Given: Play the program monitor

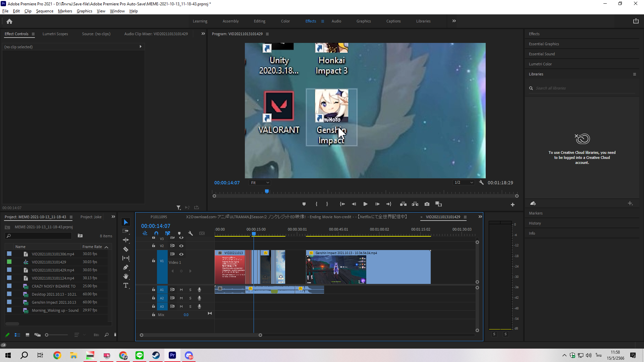Looking at the screenshot, I should 366,204.
